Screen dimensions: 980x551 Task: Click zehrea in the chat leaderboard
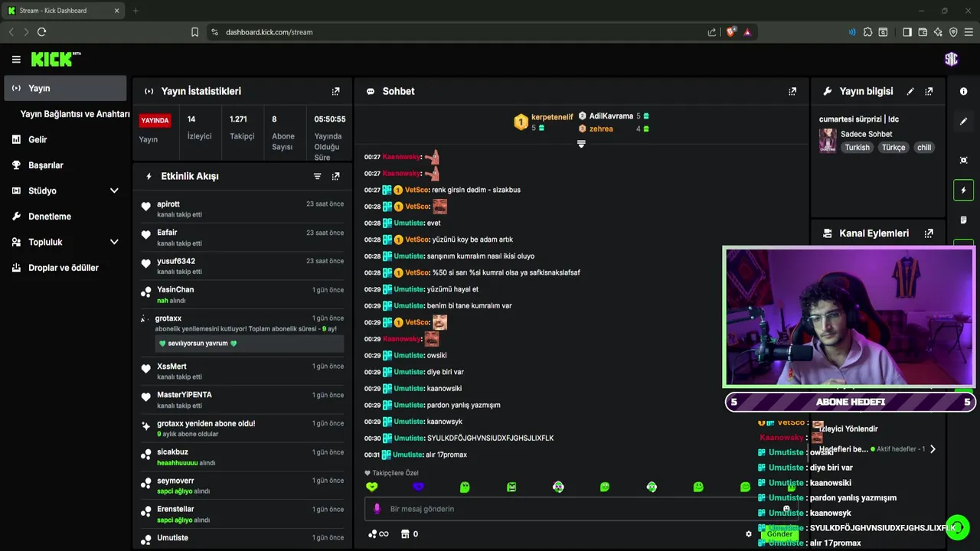click(601, 129)
